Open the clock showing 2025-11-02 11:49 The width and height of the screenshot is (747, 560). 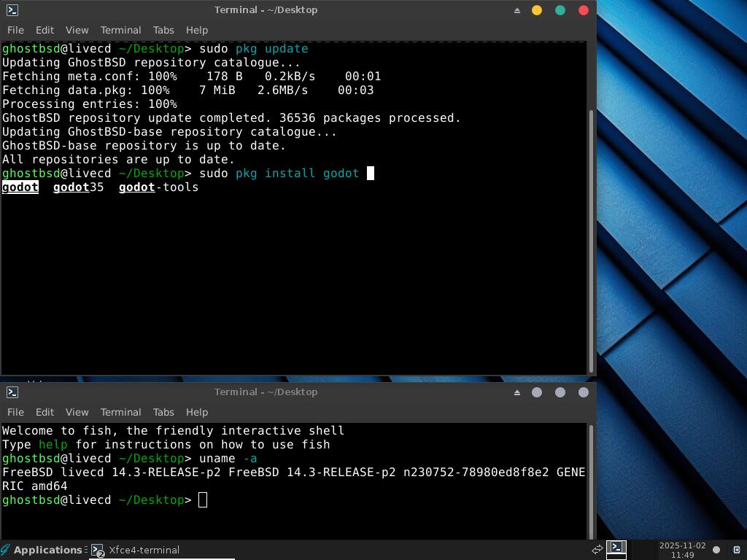[682, 550]
